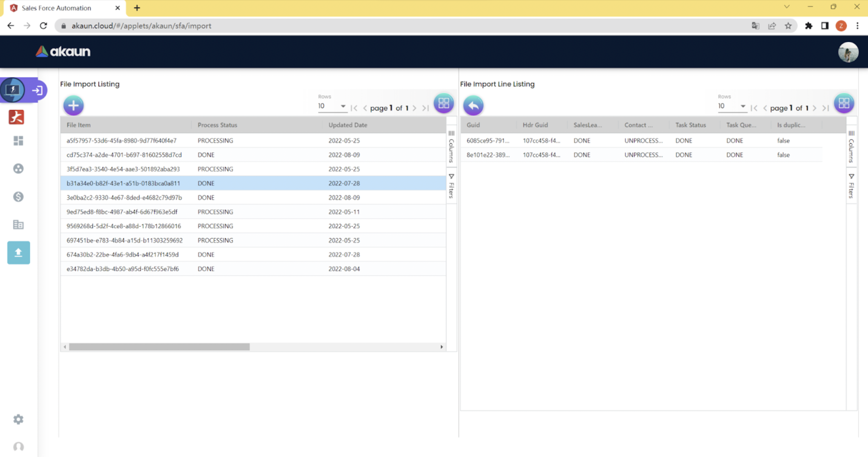Click the back arrow in File Import Line Listing
This screenshot has height=457, width=868.
(x=473, y=105)
